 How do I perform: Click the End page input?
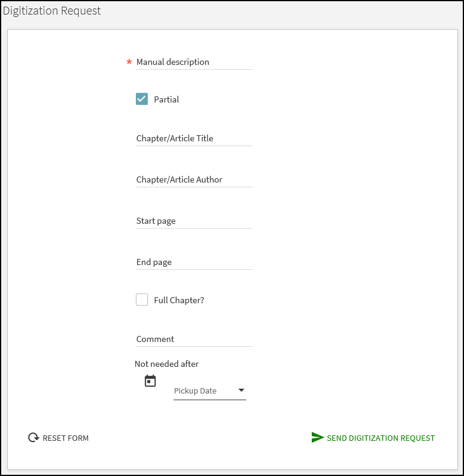click(193, 262)
